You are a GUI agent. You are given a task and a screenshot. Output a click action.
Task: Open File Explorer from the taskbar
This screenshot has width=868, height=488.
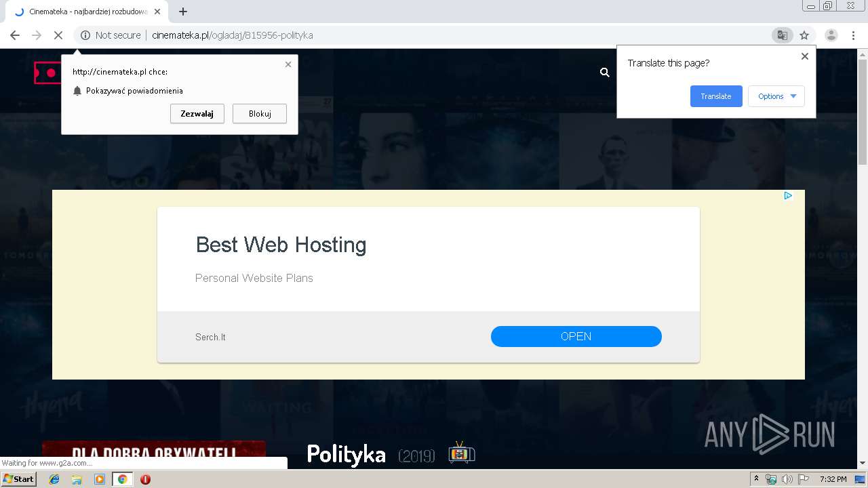pos(77,479)
